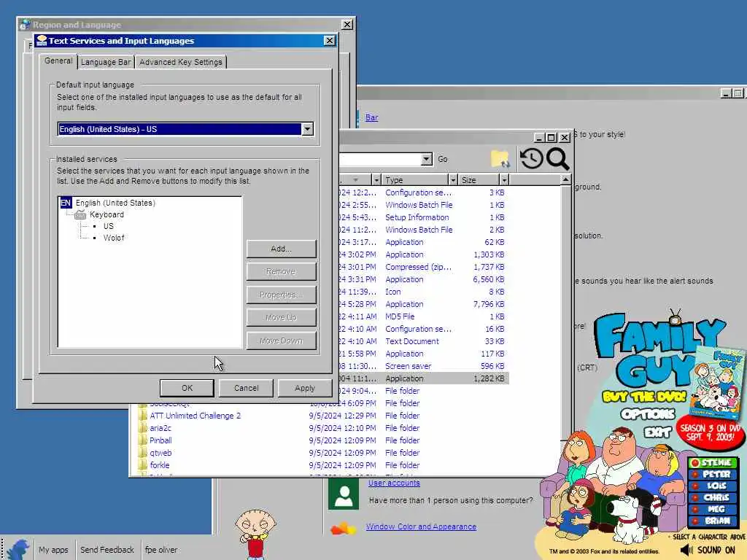Choose the PETER character radio button
This screenshot has width=747, height=560.
695,474
